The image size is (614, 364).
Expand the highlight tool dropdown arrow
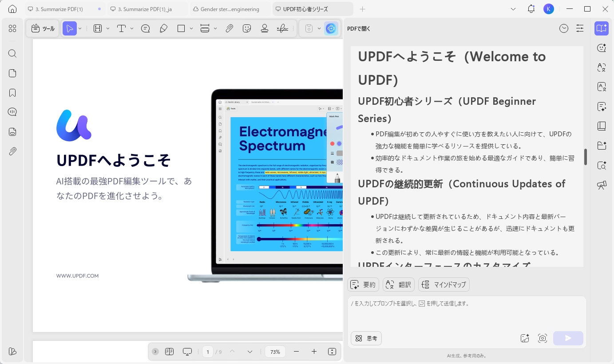(108, 29)
